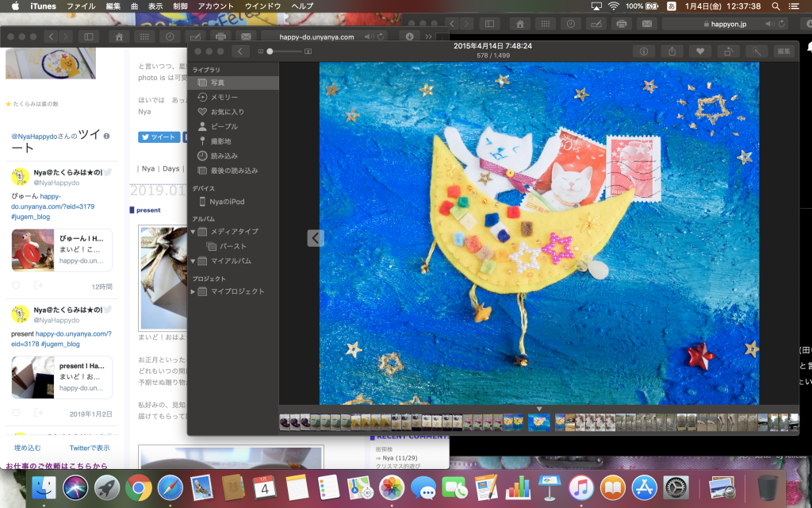812x508 pixels.
Task: Select 写真 in Photos sidebar
Action: 233,83
